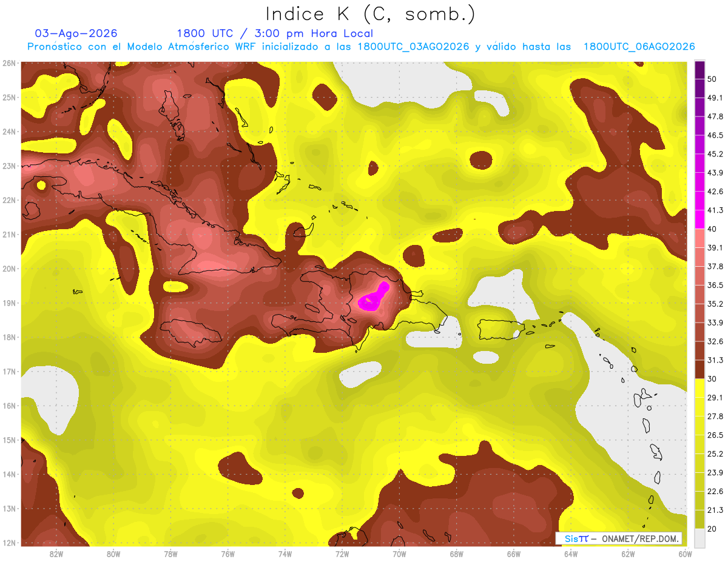Viewport: 728px width, 562px height.
Task: Click the '82W' longitude label
Action: [56, 554]
